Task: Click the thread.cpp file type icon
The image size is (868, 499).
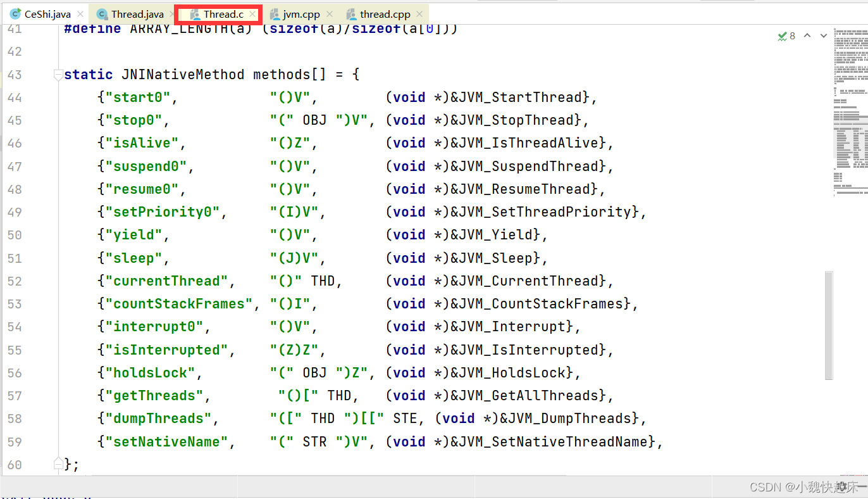Action: pyautogui.click(x=351, y=14)
